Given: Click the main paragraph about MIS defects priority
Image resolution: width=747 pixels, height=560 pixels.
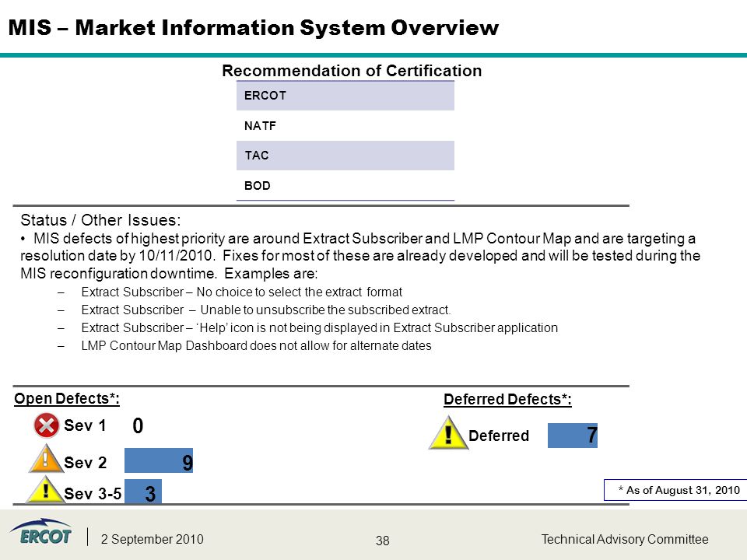Looking at the screenshot, I should (x=360, y=256).
